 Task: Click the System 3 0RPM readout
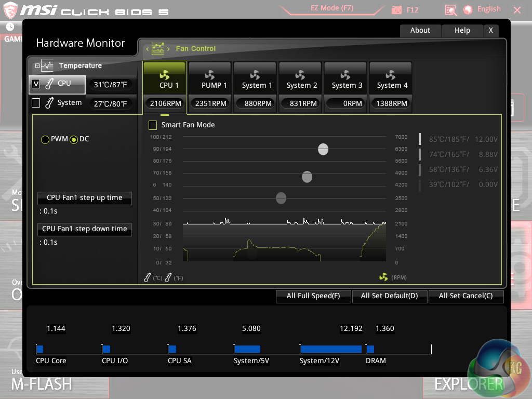tap(345, 103)
